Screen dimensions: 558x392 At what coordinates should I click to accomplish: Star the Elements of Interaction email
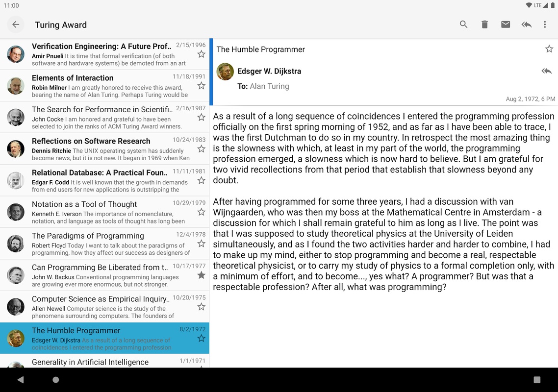pos(201,86)
